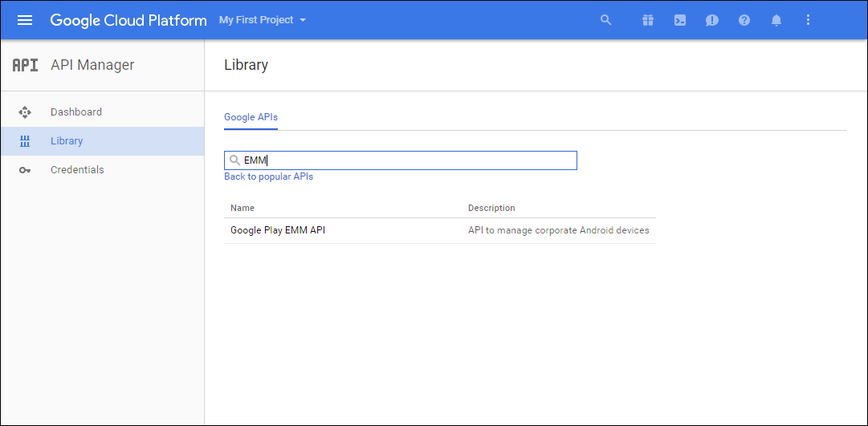This screenshot has width=868, height=426.
Task: Click the top bar search icon
Action: click(x=606, y=20)
